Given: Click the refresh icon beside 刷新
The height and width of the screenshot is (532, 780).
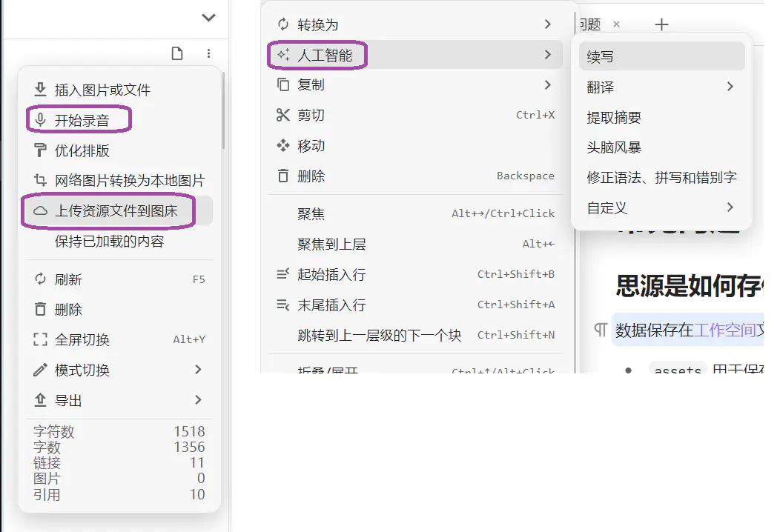Looking at the screenshot, I should tap(40, 279).
